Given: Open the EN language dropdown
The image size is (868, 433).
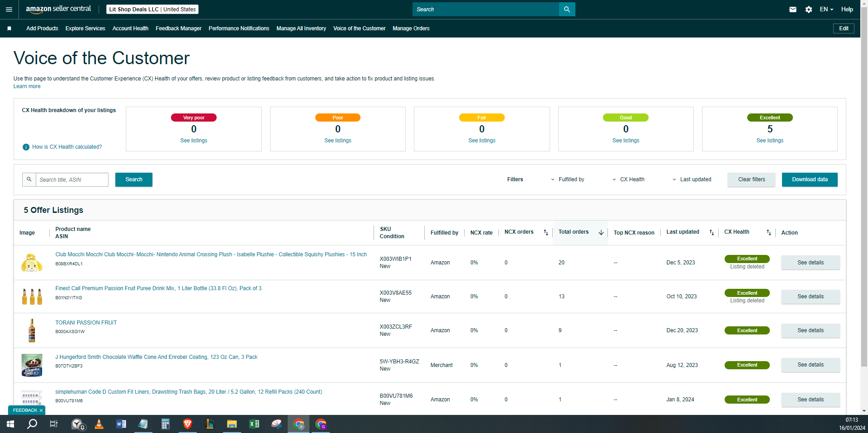Looking at the screenshot, I should click(826, 9).
